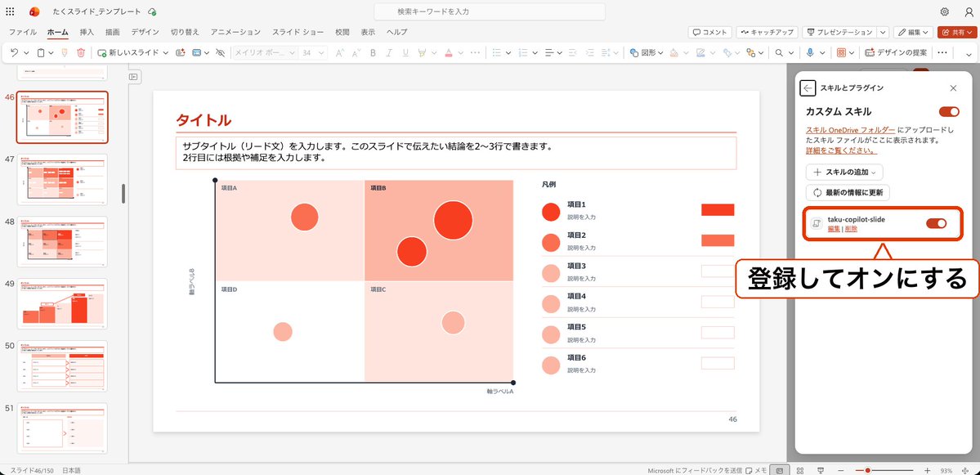Open the app launcher grid
The width and height of the screenshot is (980, 475).
pyautogui.click(x=10, y=12)
